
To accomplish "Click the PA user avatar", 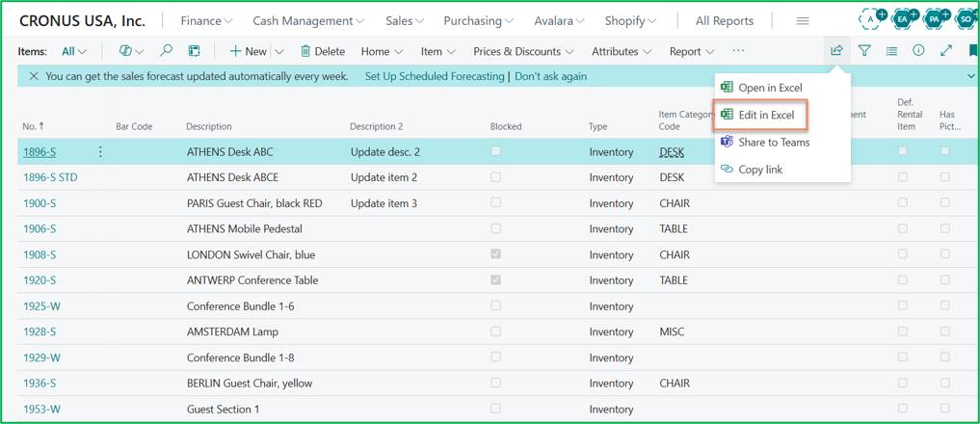I will 935,20.
